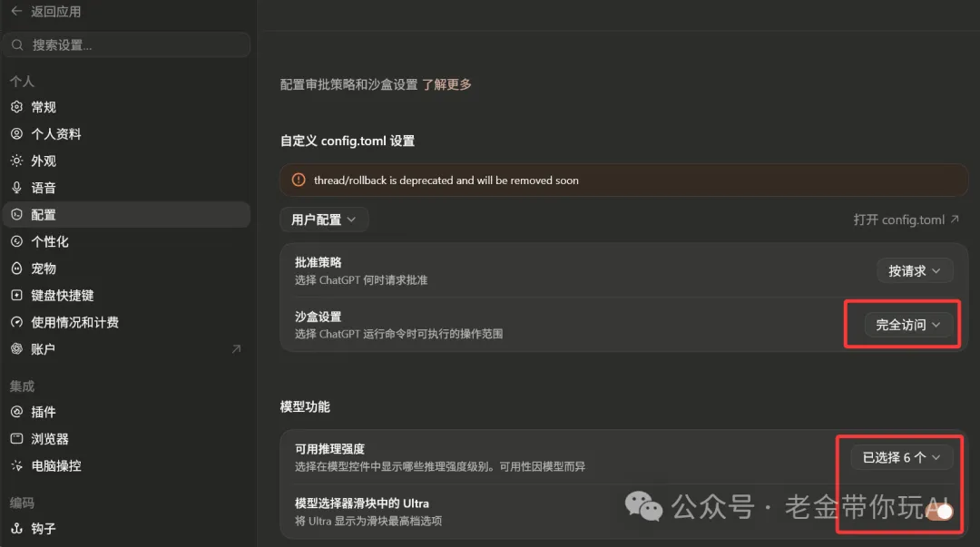Click the external arrow next to 账户
This screenshot has width=980, height=547.
[236, 349]
